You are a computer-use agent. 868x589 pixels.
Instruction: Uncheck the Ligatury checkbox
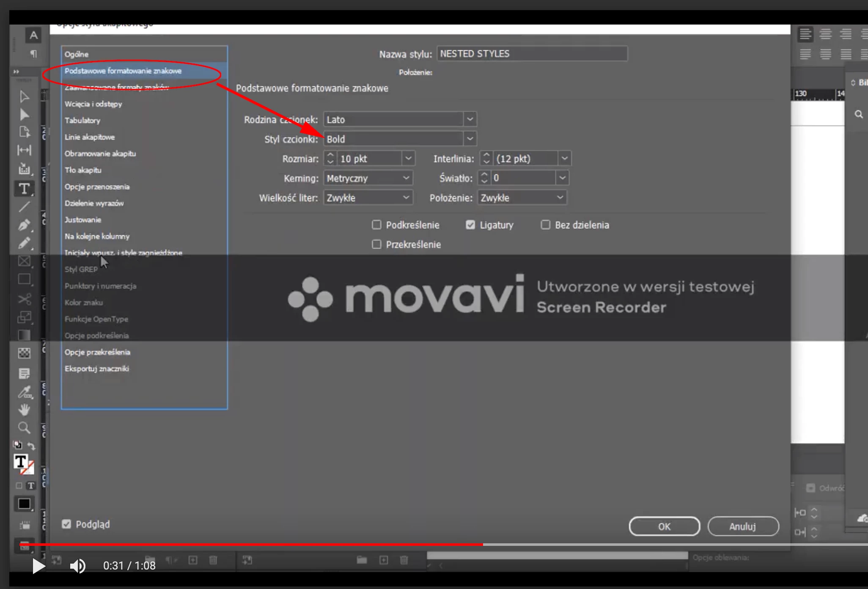click(x=470, y=225)
